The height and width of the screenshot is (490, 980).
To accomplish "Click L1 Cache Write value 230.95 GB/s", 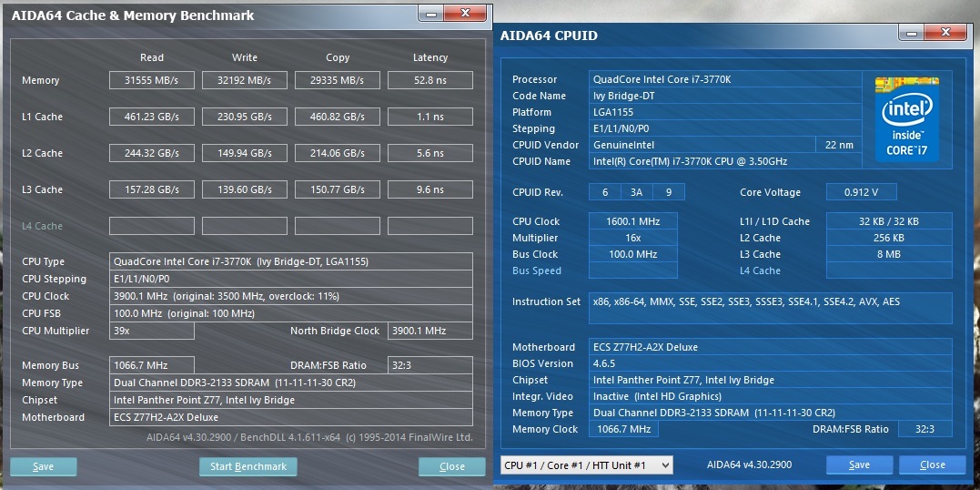I will (245, 117).
